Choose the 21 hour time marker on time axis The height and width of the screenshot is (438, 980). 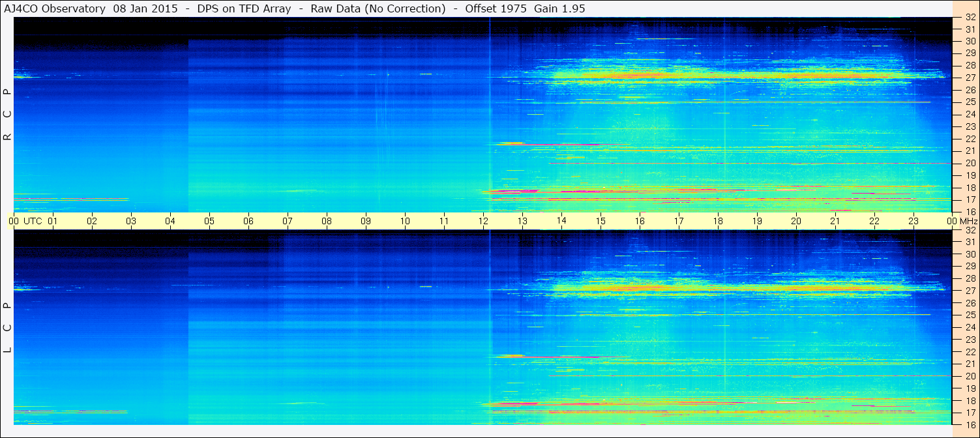pyautogui.click(x=835, y=221)
